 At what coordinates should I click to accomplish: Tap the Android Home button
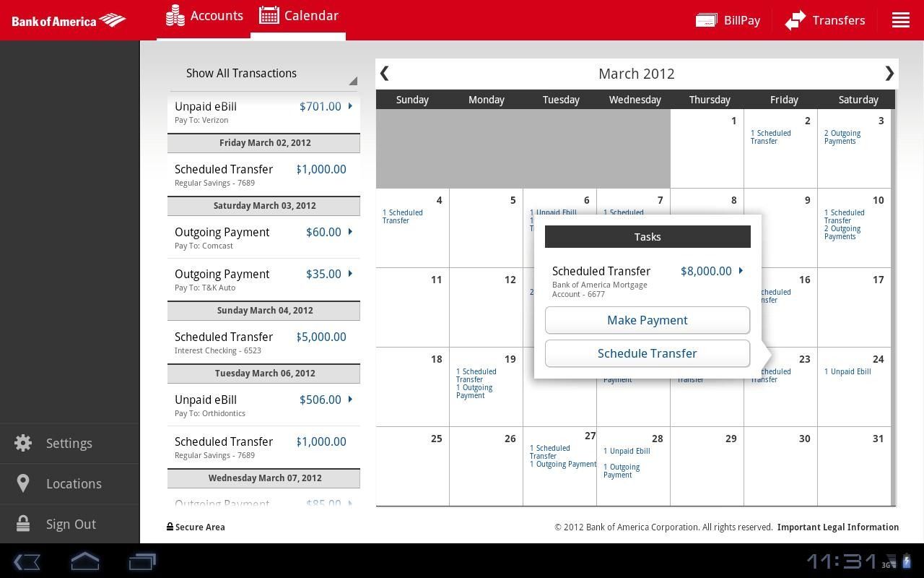click(x=84, y=561)
